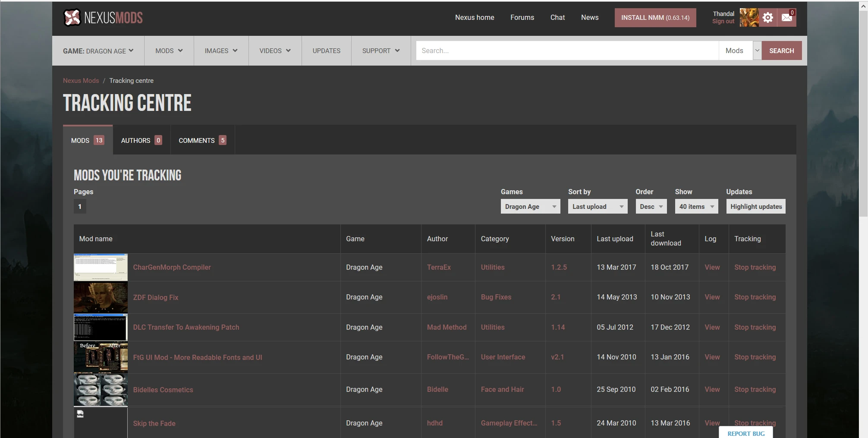Go to the Updates nav item

click(x=327, y=51)
